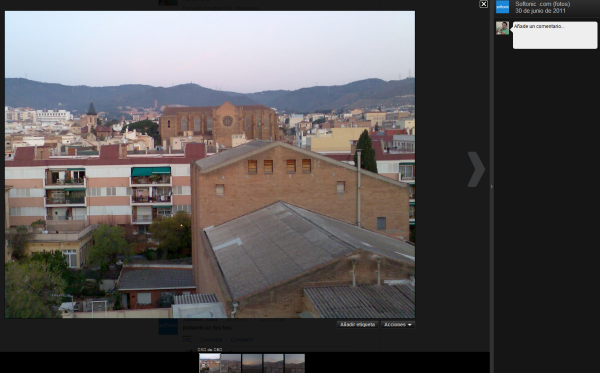This screenshot has height=373, width=600.
Task: Close the photo viewer with the X icon
Action: click(x=484, y=4)
